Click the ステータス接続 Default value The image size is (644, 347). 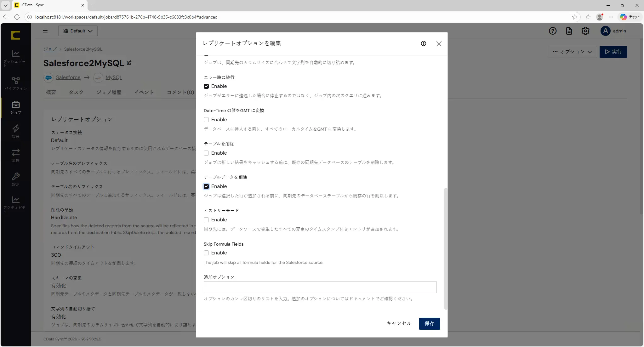(59, 140)
